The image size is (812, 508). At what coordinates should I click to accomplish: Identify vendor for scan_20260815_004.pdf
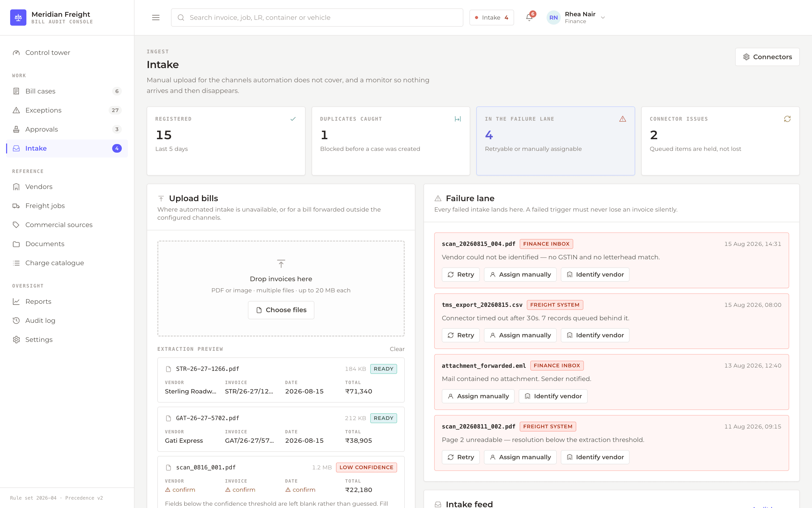(x=595, y=275)
